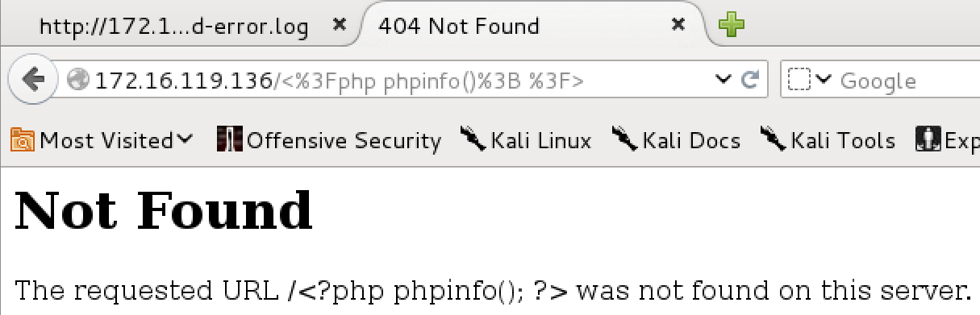
Task: Click the Kali Linux dragon bookmark icon
Action: coord(473,139)
